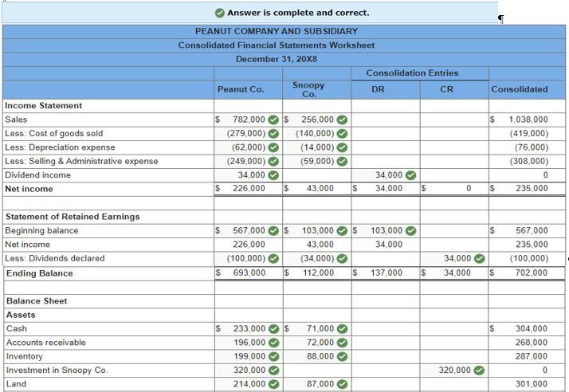Select the DR dividend income input 34,000
The image size is (569, 392).
point(386,175)
